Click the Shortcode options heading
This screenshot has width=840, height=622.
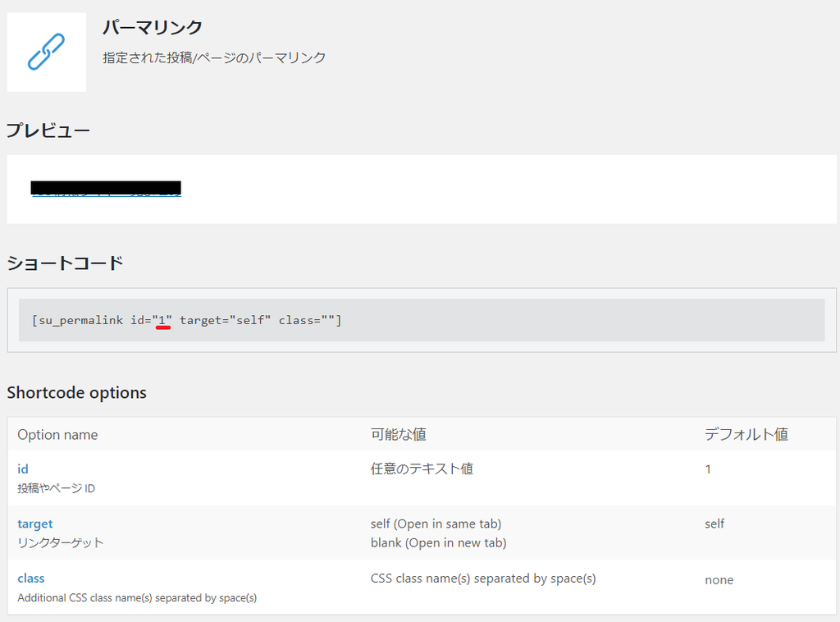coord(77,393)
